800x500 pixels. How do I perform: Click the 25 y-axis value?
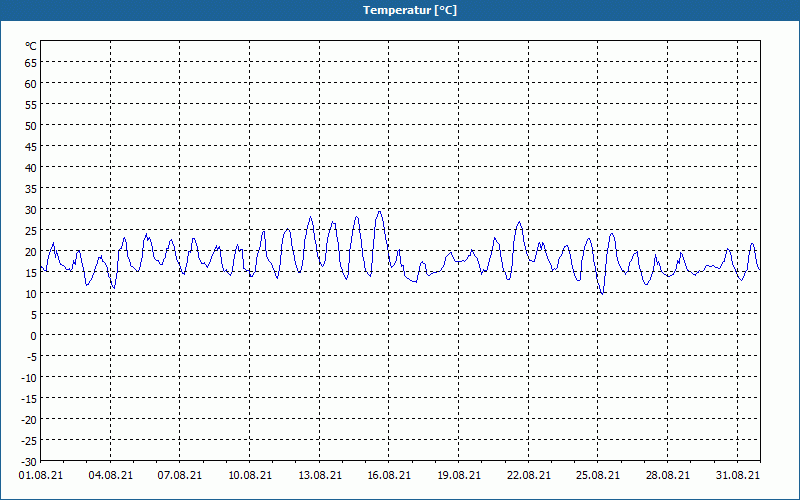(x=31, y=231)
